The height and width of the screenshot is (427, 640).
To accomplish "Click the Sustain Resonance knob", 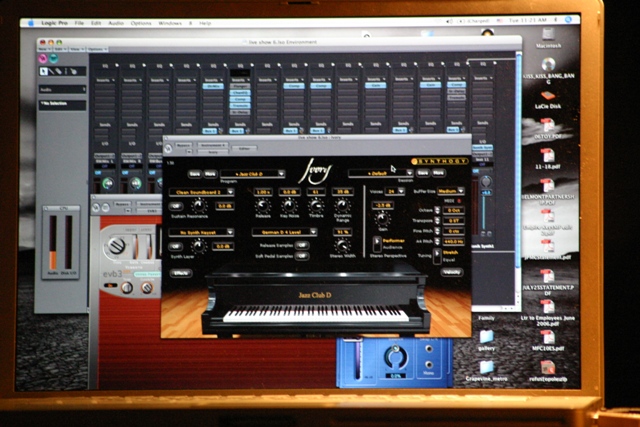I will pos(198,206).
